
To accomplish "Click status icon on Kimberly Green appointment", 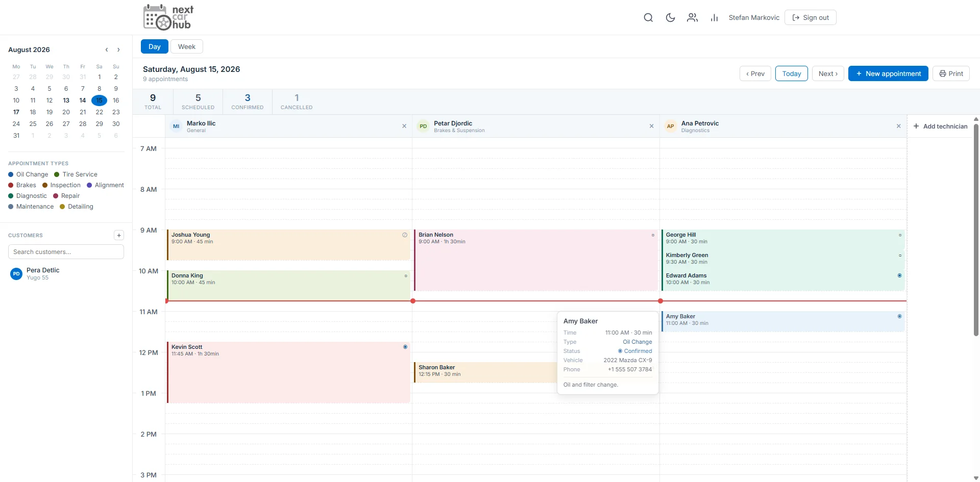I will (900, 256).
